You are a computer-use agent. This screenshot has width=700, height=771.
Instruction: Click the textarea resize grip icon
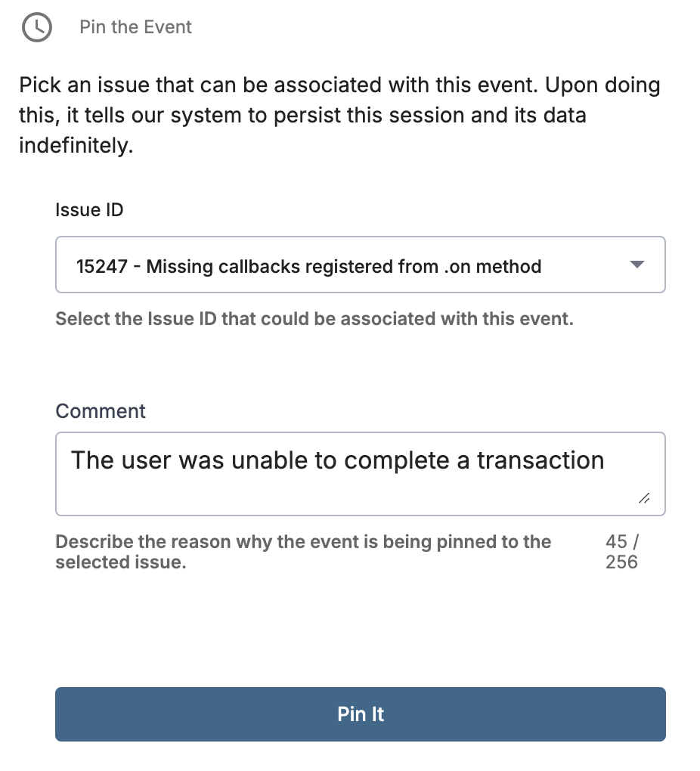pos(644,499)
